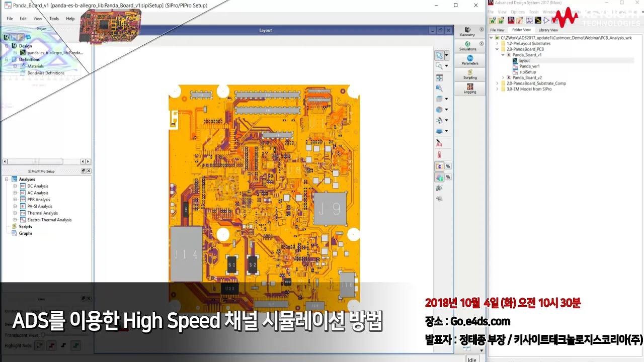Click the first Highlight Nets button
The width and height of the screenshot is (644, 362).
(39, 345)
